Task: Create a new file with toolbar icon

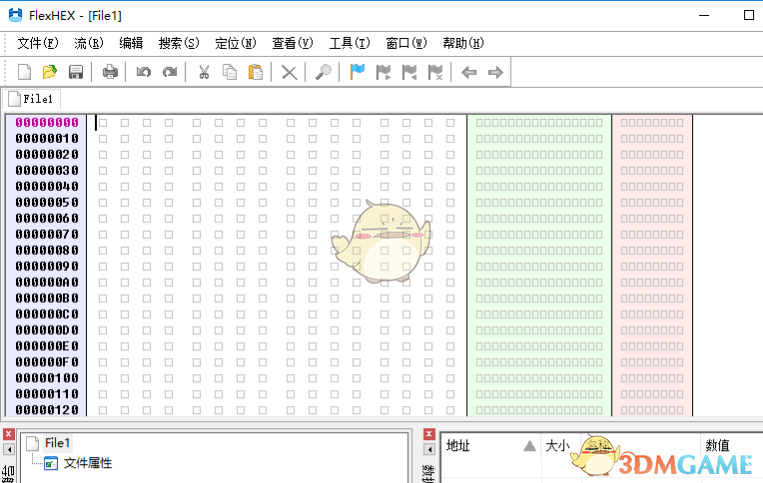Action: 24,72
